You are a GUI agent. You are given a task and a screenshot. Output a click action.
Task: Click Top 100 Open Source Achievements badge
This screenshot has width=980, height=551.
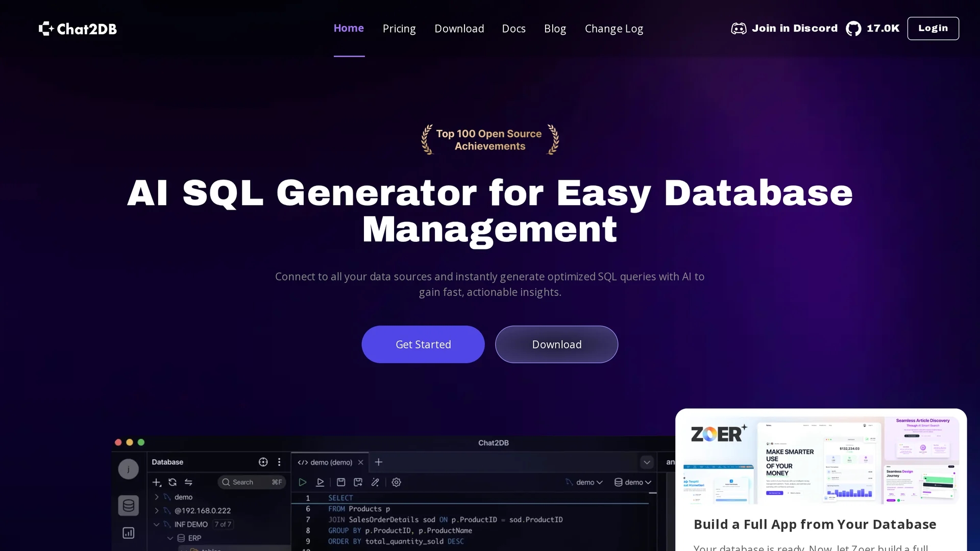(490, 139)
